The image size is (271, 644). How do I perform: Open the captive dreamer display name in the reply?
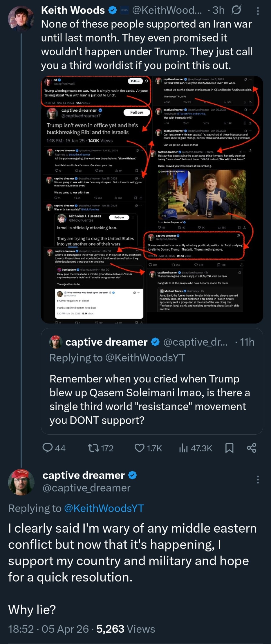click(84, 475)
